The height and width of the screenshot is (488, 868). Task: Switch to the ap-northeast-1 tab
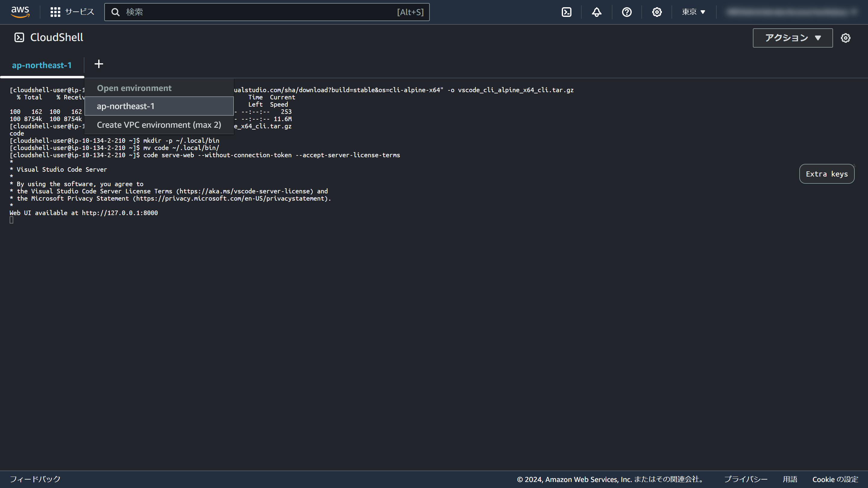[x=42, y=65]
